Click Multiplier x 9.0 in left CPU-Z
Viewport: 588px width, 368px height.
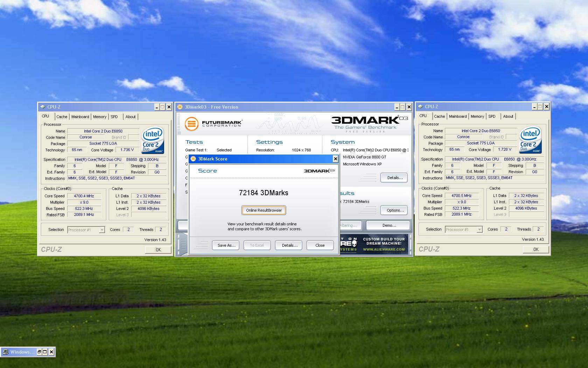[84, 202]
